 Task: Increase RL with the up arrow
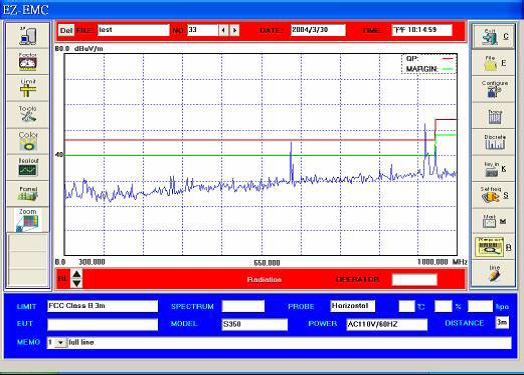coord(77,274)
